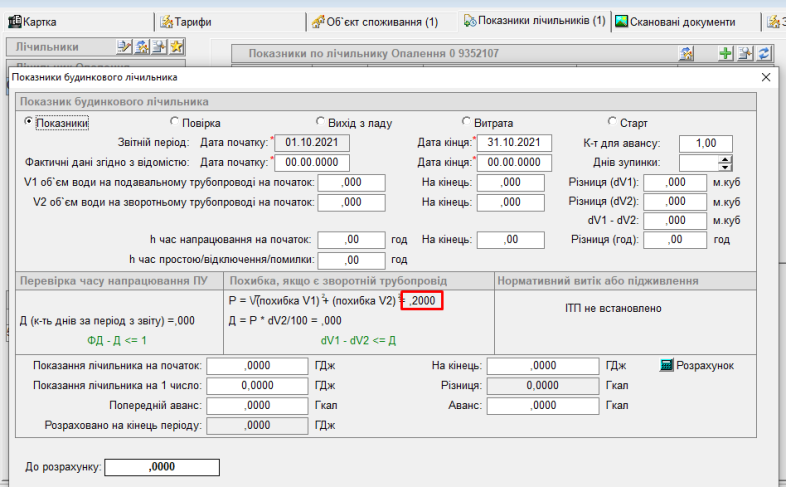Click the yellow star icon in Лічильники panel
The height and width of the screenshot is (487, 786).
point(176,47)
